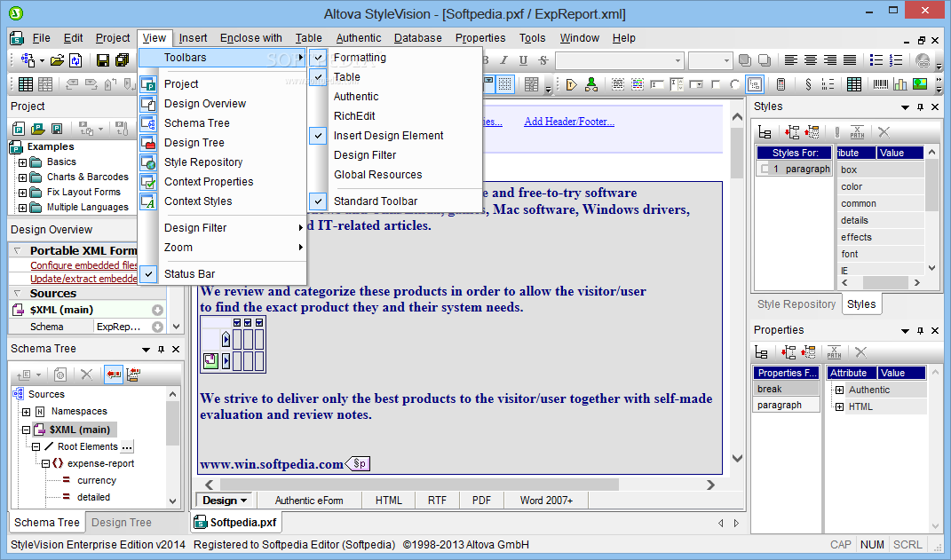
Task: Expand the Multiple Languages folder
Action: [22, 208]
